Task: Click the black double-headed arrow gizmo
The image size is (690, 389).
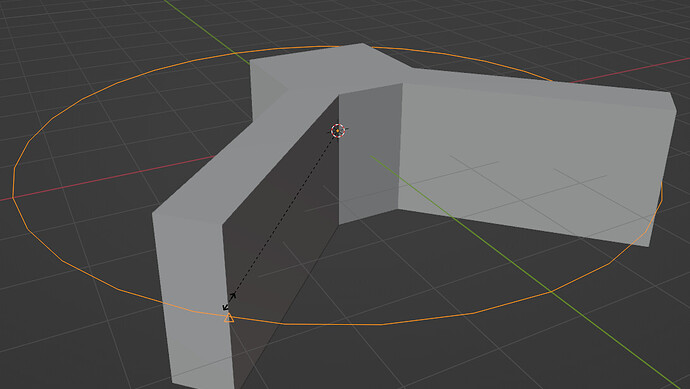Action: coord(229,301)
